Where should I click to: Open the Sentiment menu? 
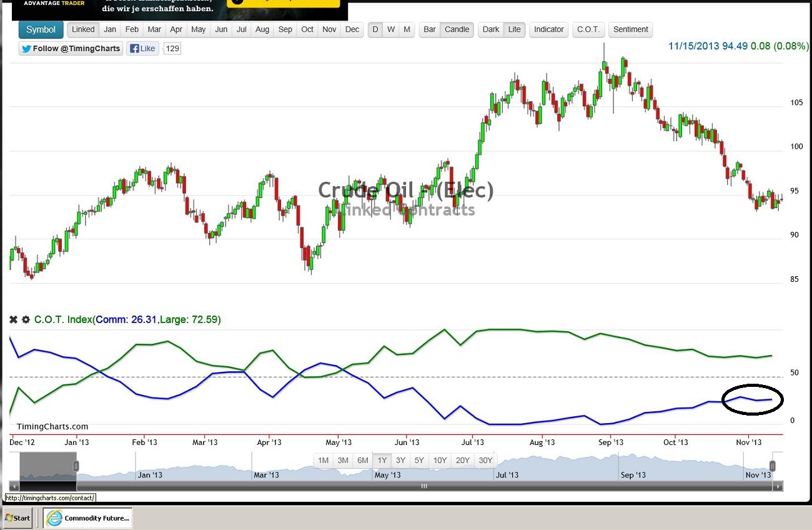(x=630, y=29)
